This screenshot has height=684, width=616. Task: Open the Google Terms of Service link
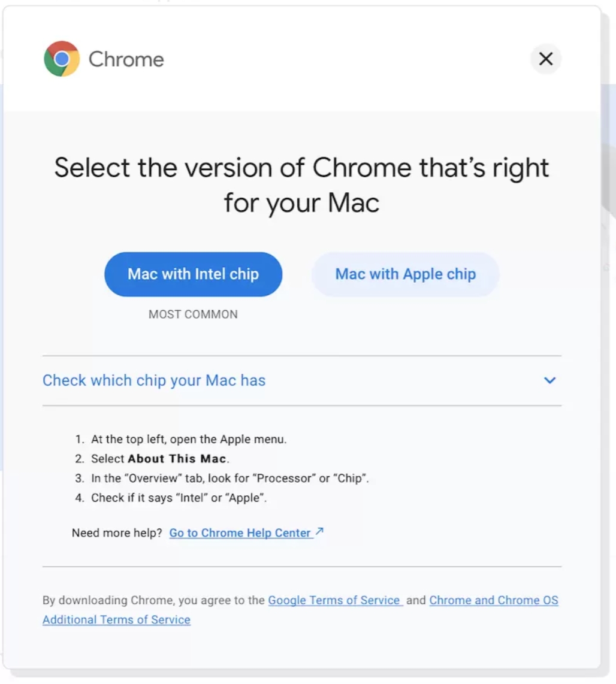click(334, 600)
